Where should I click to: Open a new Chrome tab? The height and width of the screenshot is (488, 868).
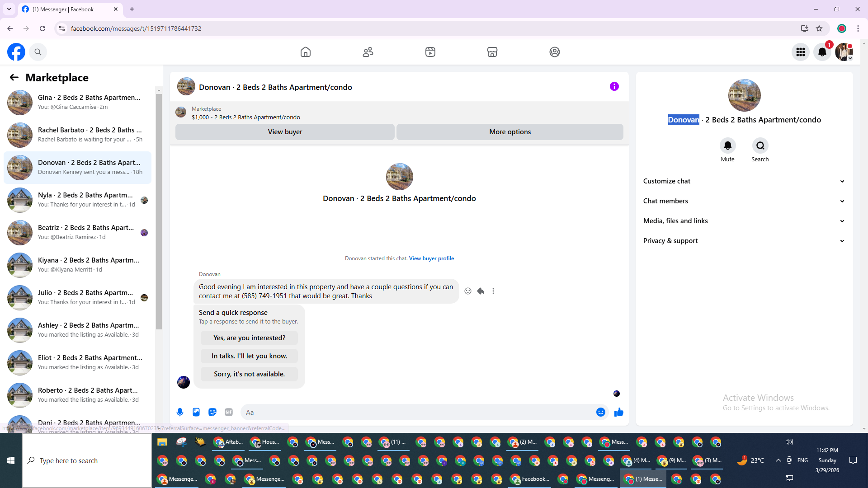pos(132,9)
